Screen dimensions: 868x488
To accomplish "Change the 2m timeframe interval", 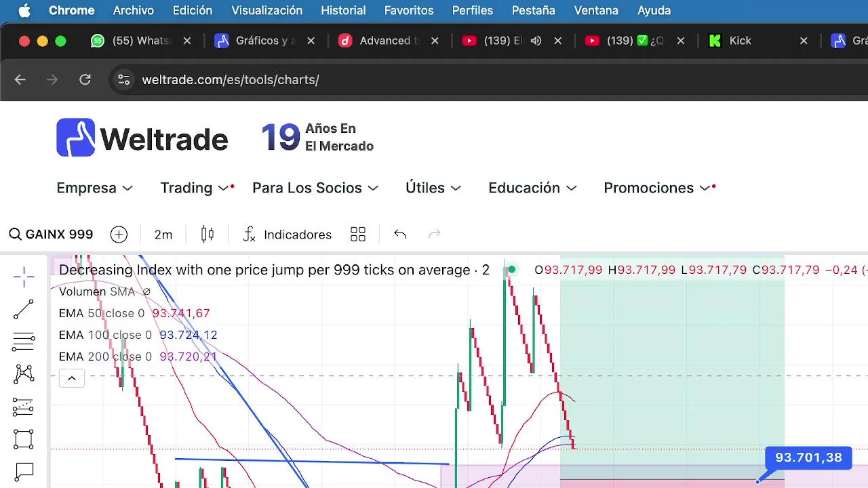I will [x=163, y=235].
